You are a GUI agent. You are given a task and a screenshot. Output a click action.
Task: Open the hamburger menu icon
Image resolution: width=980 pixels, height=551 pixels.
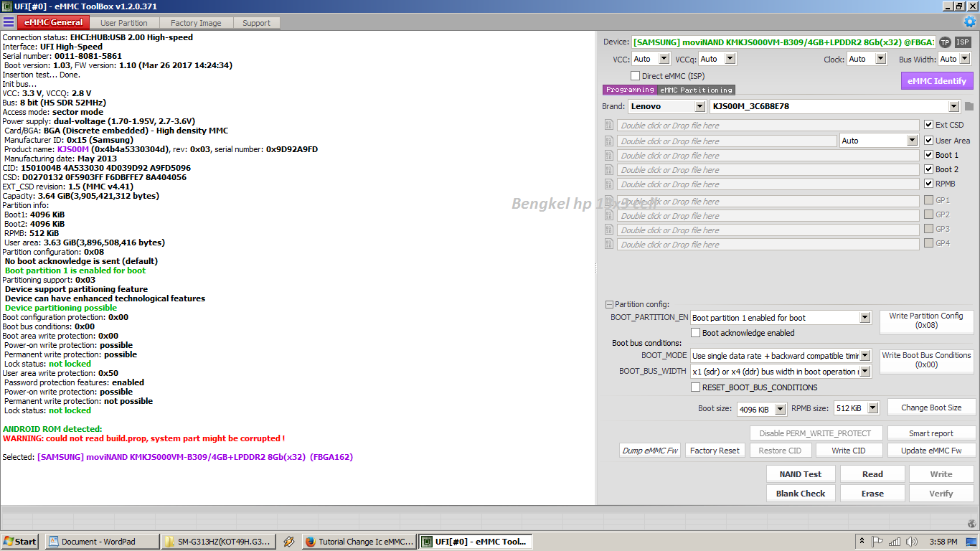(x=9, y=22)
